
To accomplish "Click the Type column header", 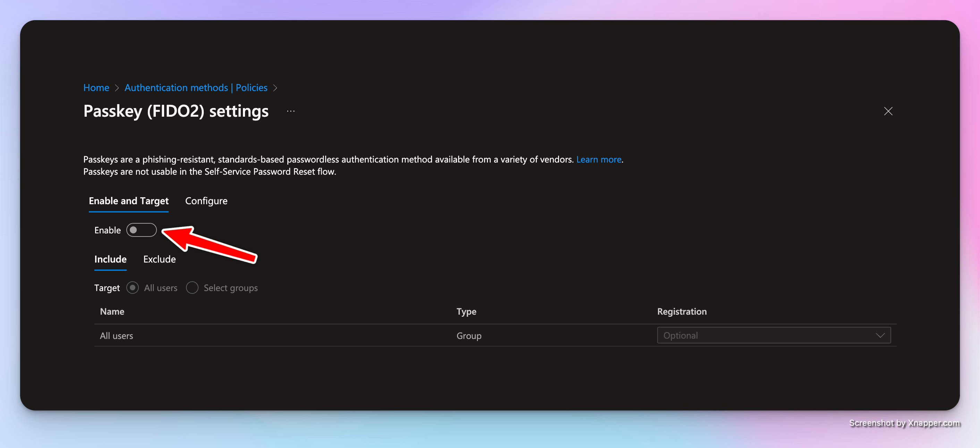I will coord(466,312).
